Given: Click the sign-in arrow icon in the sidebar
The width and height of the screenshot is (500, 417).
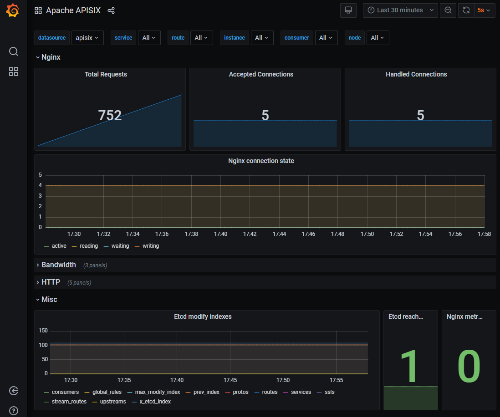Looking at the screenshot, I should click(x=13, y=391).
